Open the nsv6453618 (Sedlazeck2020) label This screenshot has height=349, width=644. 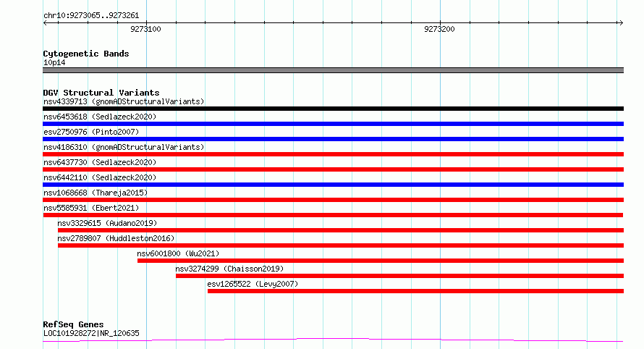click(100, 117)
